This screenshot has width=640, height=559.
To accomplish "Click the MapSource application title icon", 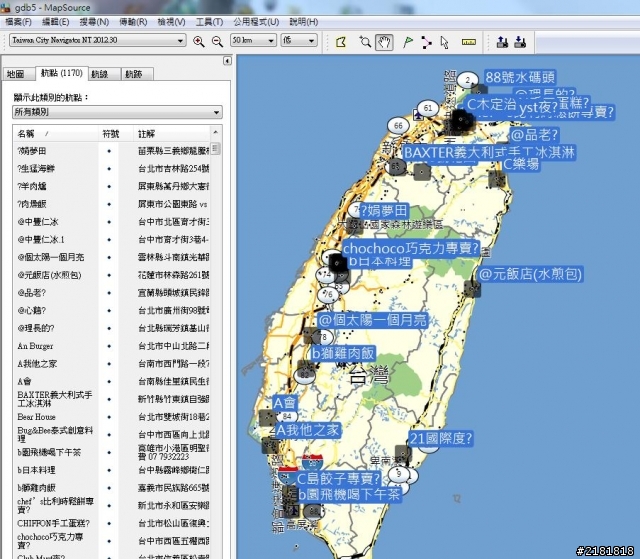I will [5, 7].
